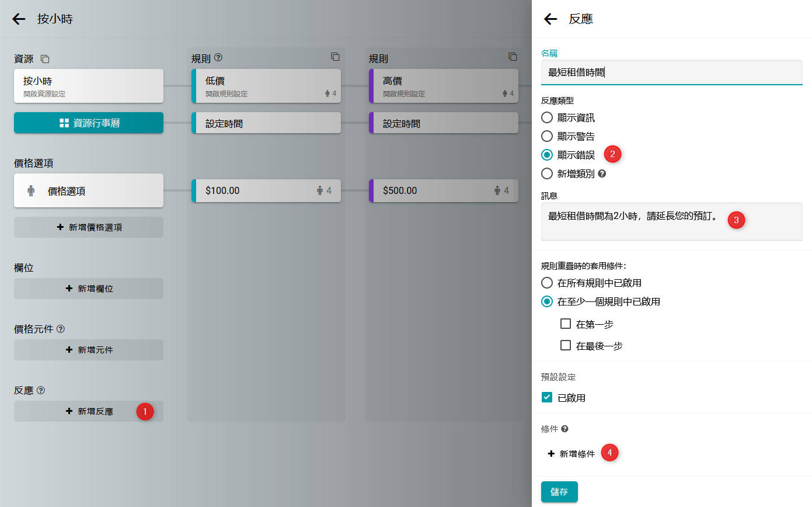Uncheck the 已啟用 default setting checkbox

tap(547, 398)
